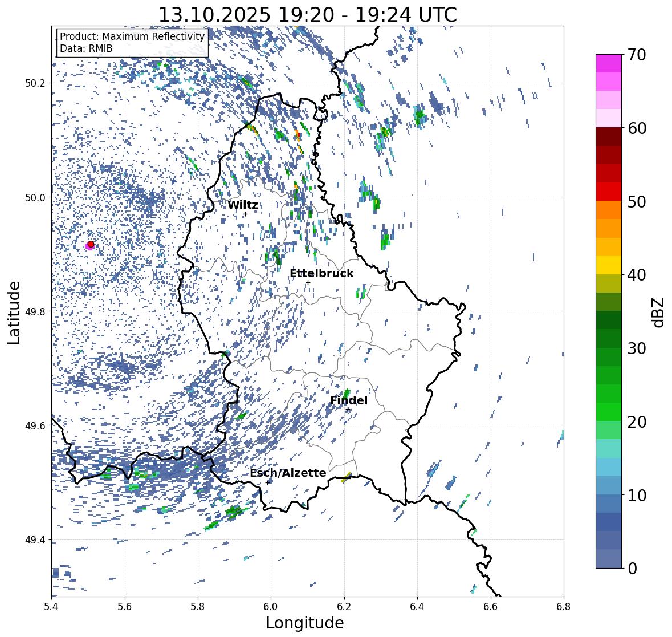Image resolution: width=672 pixels, height=637 pixels.
Task: Click the cross marker below the Ettelbruck label
Action: (308, 282)
